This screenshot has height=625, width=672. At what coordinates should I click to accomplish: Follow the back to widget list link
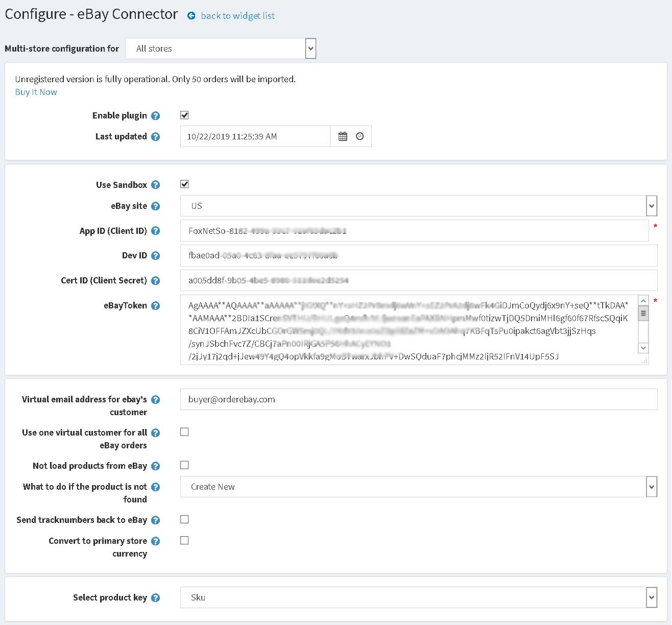pyautogui.click(x=237, y=16)
